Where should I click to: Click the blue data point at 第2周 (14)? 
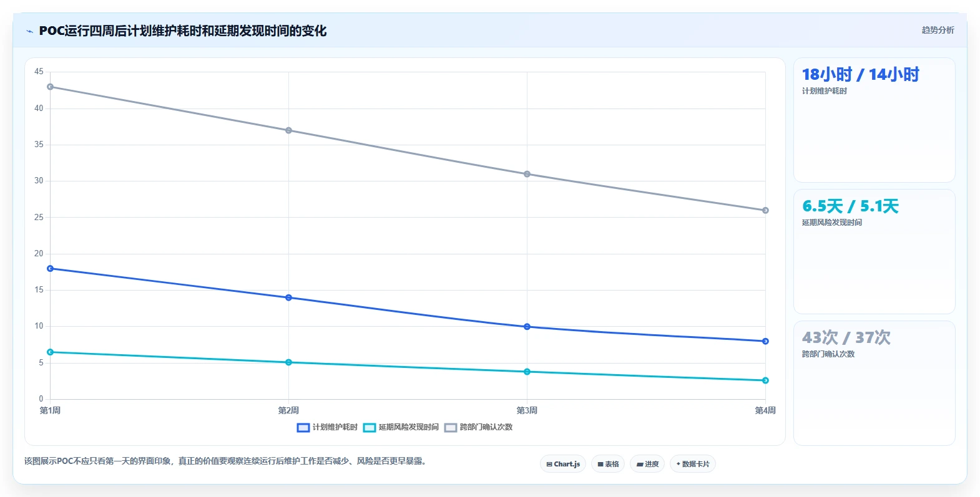[288, 297]
